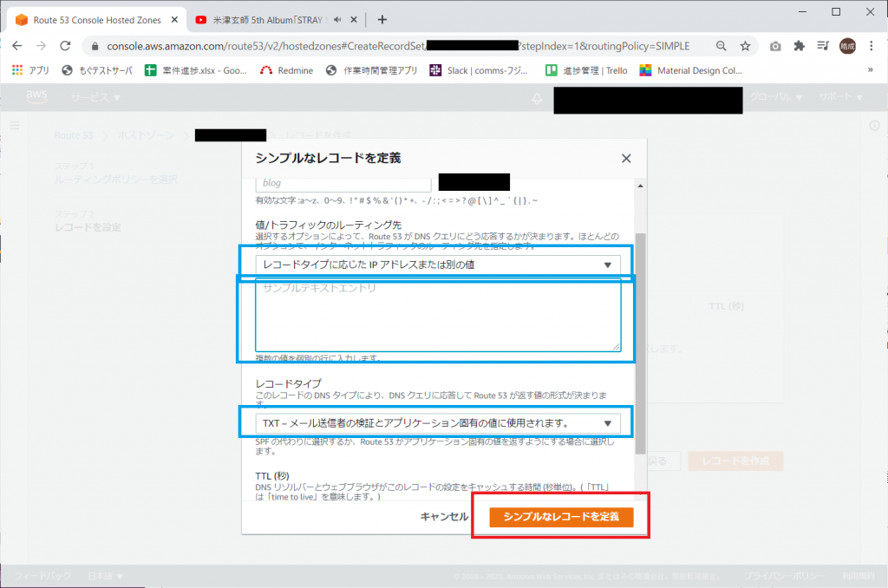Open the 日本語 language dropdown in footer

click(105, 576)
